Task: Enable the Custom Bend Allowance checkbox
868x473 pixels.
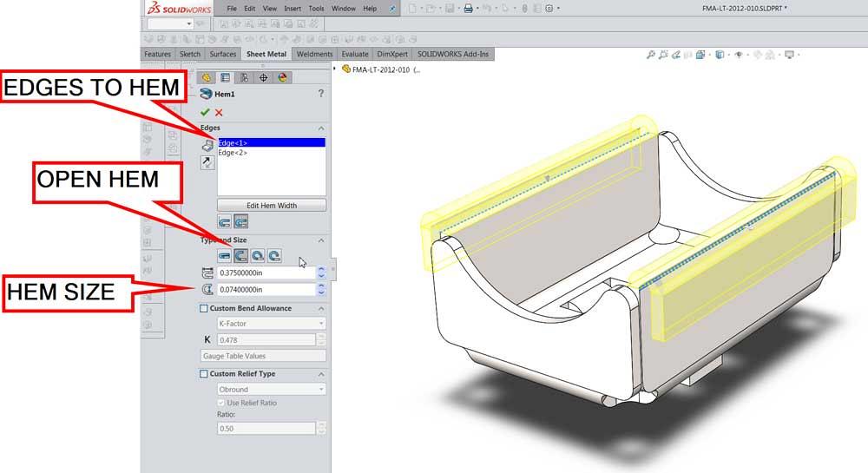Action: 204,308
